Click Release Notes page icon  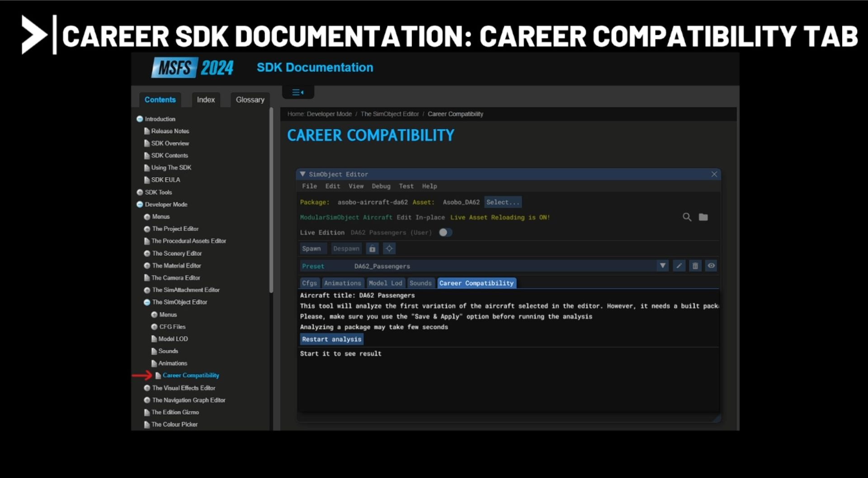(146, 131)
